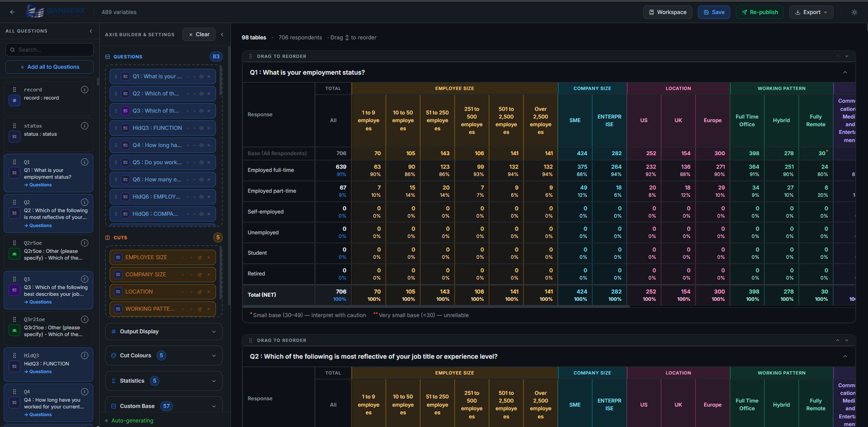
Task: Open the Export dropdown
Action: (x=812, y=12)
